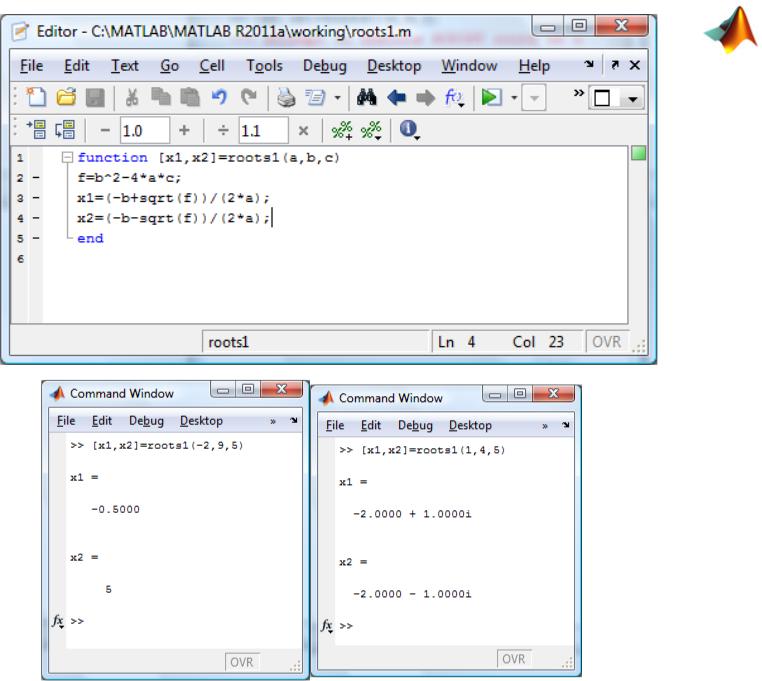The height and width of the screenshot is (681, 762).
Task: Toggle the breakpoint dash on line 3
Action: coord(33,199)
